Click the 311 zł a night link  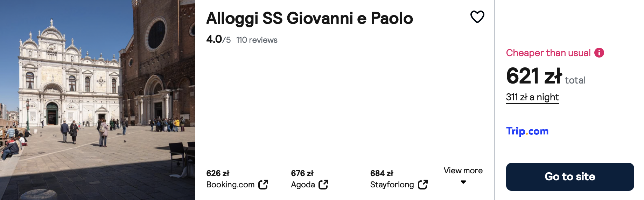point(532,97)
